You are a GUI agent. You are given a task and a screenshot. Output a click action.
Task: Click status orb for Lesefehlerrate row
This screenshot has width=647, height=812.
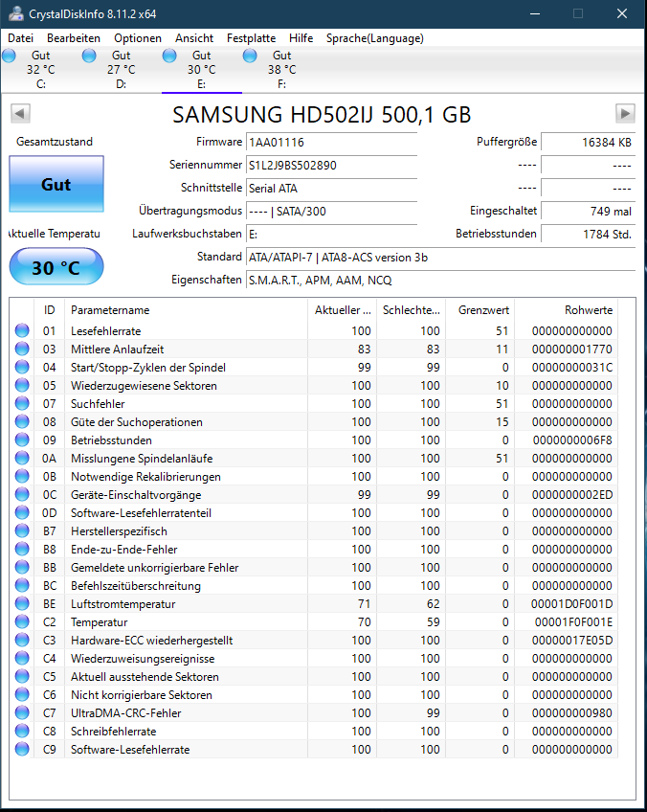(22, 330)
